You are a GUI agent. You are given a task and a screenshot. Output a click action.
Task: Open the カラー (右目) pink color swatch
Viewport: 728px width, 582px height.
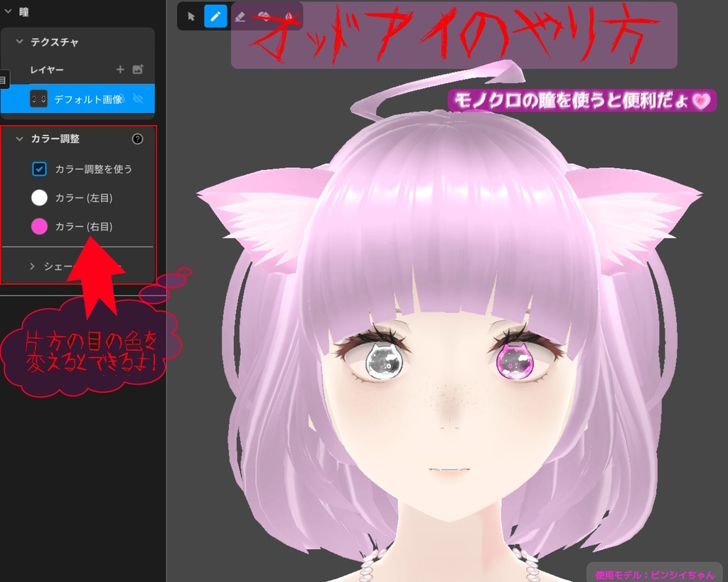coord(40,226)
